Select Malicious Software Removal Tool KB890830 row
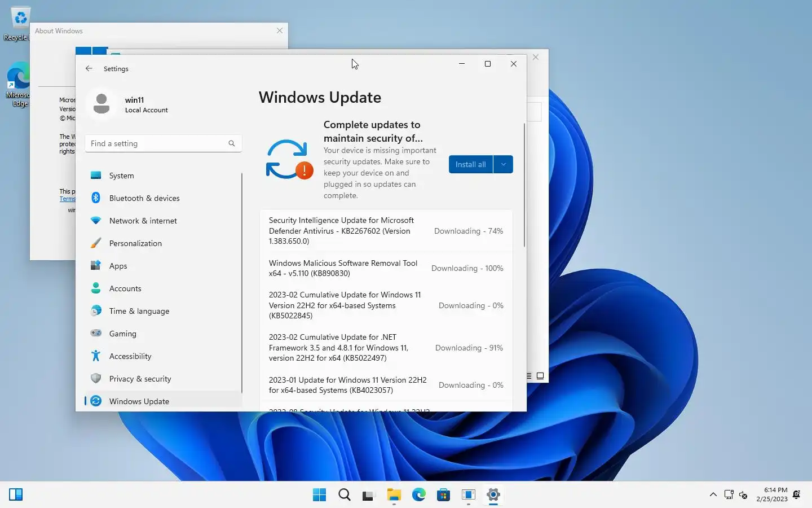The image size is (812, 508). (386, 268)
